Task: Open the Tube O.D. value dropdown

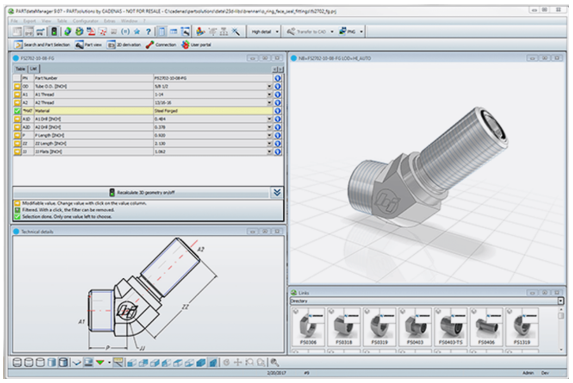Action: [x=269, y=86]
